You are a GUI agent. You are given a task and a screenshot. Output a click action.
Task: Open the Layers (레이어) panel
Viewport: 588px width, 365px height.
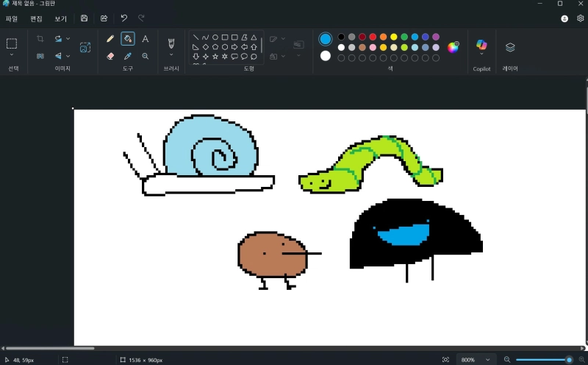coord(510,47)
